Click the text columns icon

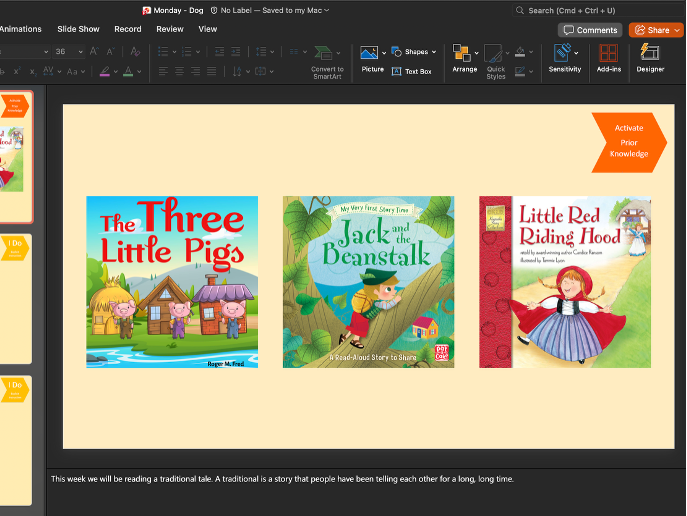pyautogui.click(x=294, y=52)
